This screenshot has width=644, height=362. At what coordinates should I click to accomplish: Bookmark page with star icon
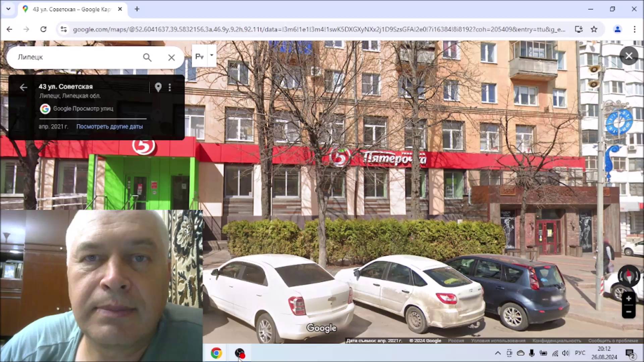pos(594,29)
